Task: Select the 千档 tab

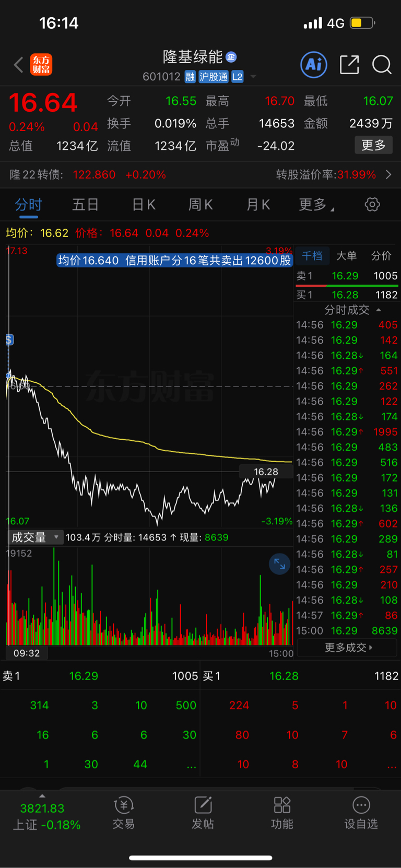Action: coord(312,256)
